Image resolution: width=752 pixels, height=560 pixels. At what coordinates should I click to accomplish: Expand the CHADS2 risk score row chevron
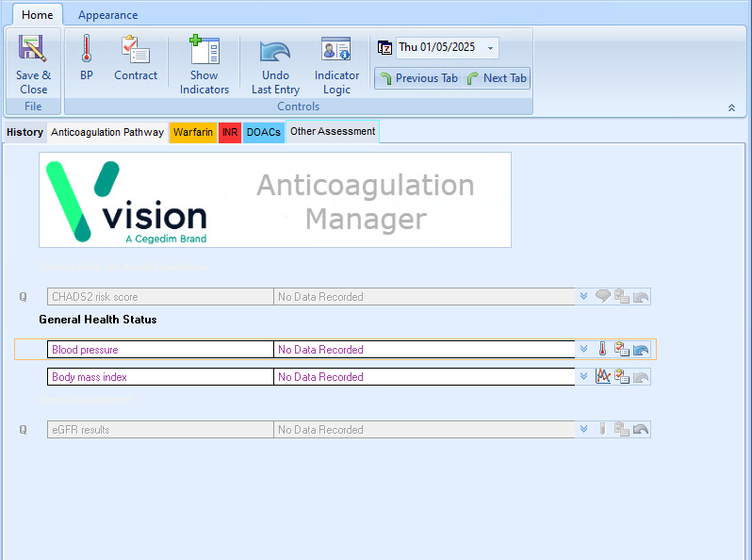click(583, 297)
